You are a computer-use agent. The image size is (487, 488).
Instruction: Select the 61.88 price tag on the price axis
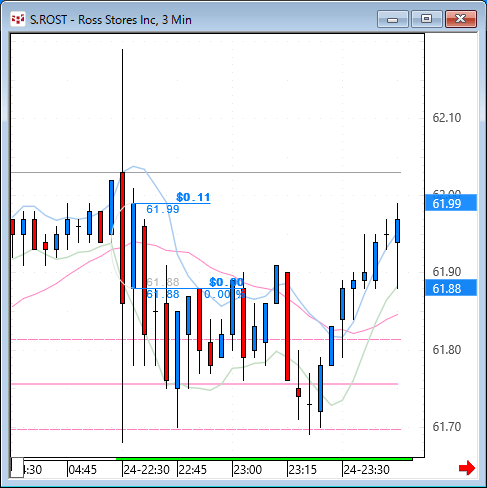click(451, 288)
